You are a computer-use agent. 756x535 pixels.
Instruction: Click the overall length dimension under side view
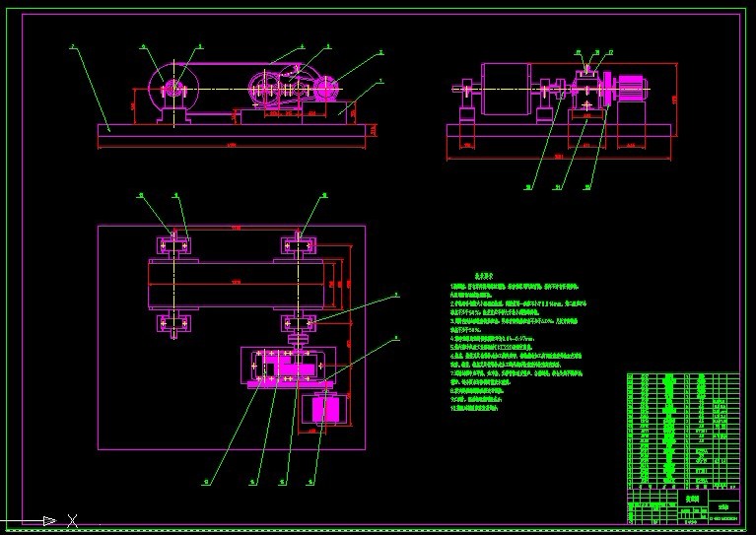[x=559, y=157]
